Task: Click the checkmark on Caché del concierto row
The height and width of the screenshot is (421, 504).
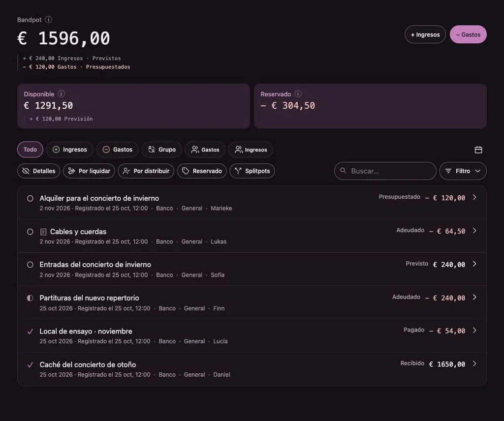Action: (30, 365)
